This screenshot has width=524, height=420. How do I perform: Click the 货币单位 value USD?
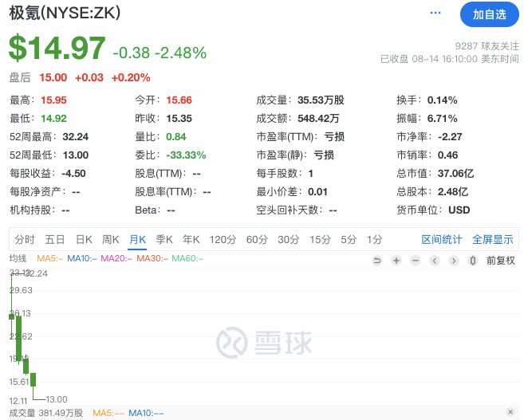point(459,210)
